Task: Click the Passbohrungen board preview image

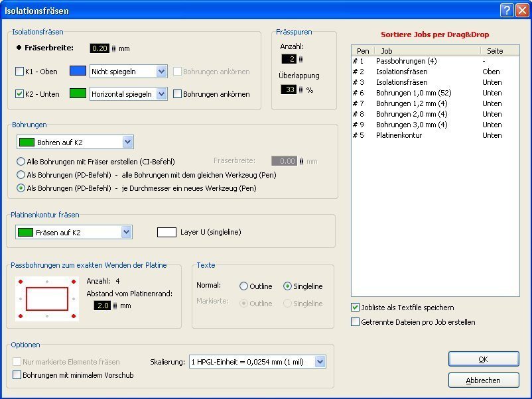Action: 46,300
